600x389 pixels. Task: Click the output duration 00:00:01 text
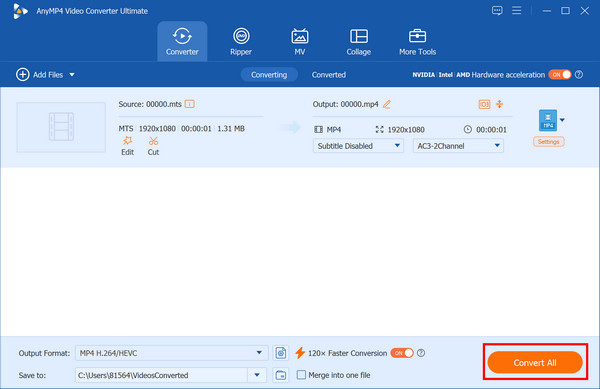click(x=491, y=130)
